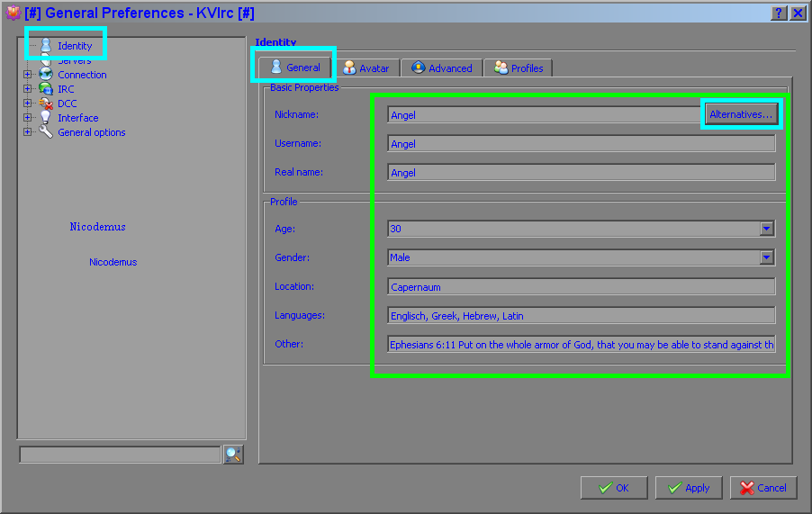The image size is (812, 514).
Task: Switch to the Advanced tab
Action: (442, 68)
